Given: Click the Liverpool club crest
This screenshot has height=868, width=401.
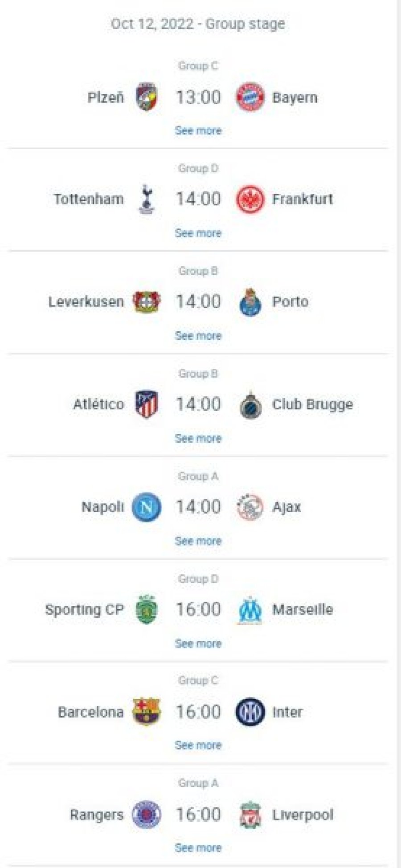Looking at the screenshot, I should coord(250,815).
